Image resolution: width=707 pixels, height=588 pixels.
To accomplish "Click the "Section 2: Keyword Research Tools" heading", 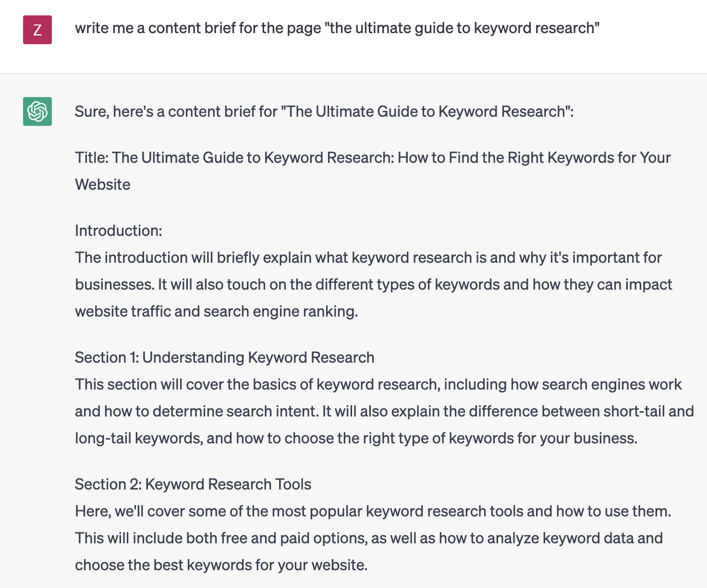I will (193, 484).
